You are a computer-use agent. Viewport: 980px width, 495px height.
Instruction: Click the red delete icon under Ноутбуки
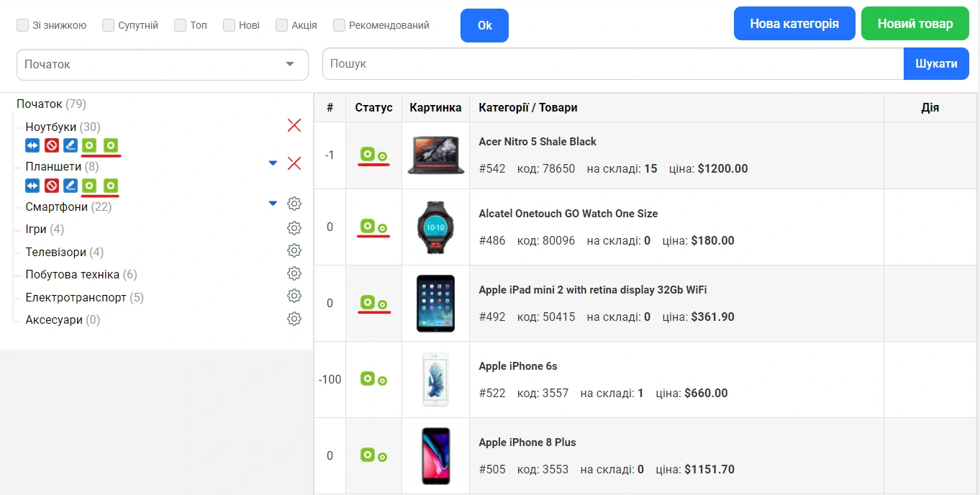(51, 145)
